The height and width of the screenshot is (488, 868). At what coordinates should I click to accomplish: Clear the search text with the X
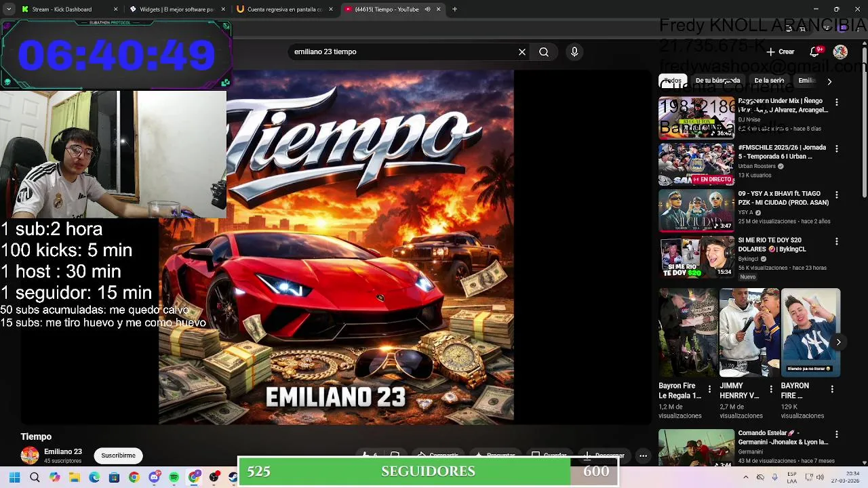(522, 52)
